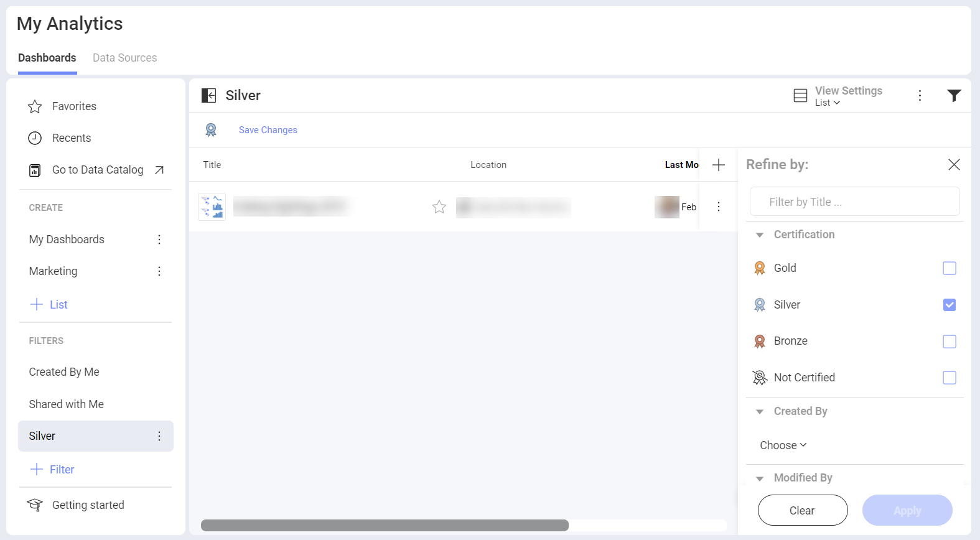The image size is (980, 540).
Task: Open the Silver filter options menu
Action: (x=159, y=436)
